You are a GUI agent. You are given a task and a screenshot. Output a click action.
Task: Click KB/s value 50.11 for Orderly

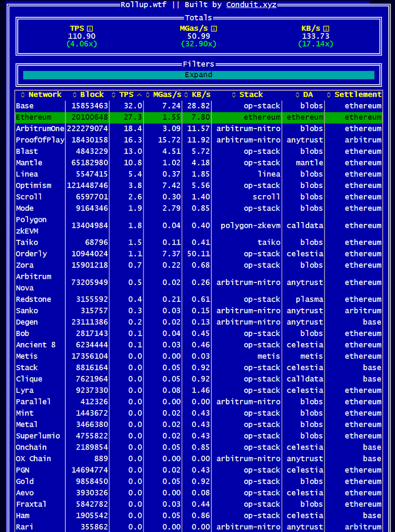[198, 254]
